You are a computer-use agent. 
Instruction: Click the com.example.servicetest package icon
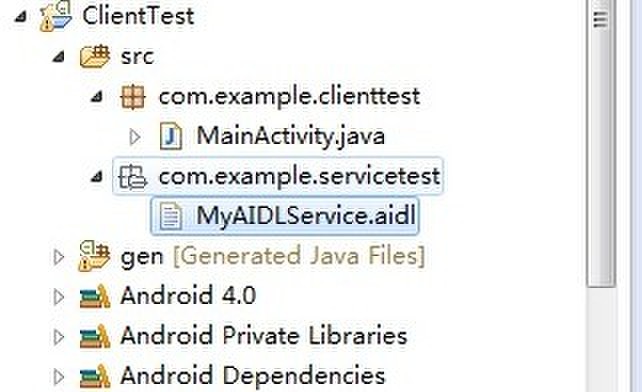(x=132, y=177)
